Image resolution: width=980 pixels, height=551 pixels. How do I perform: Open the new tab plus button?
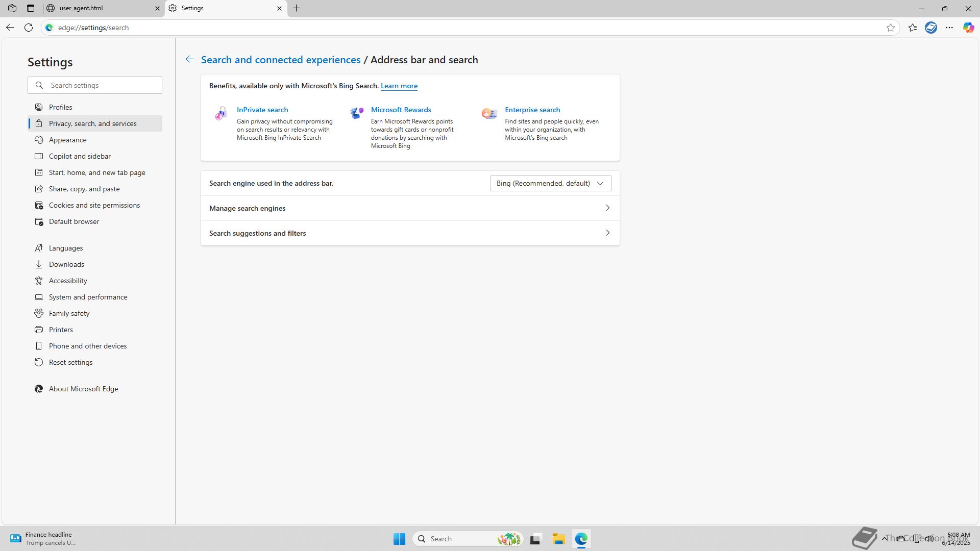point(297,8)
